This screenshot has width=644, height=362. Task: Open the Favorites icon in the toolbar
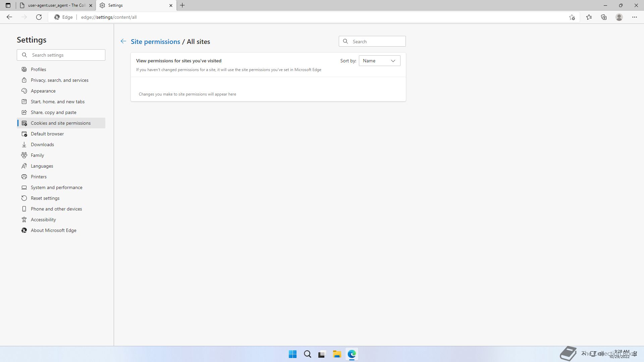click(x=589, y=17)
